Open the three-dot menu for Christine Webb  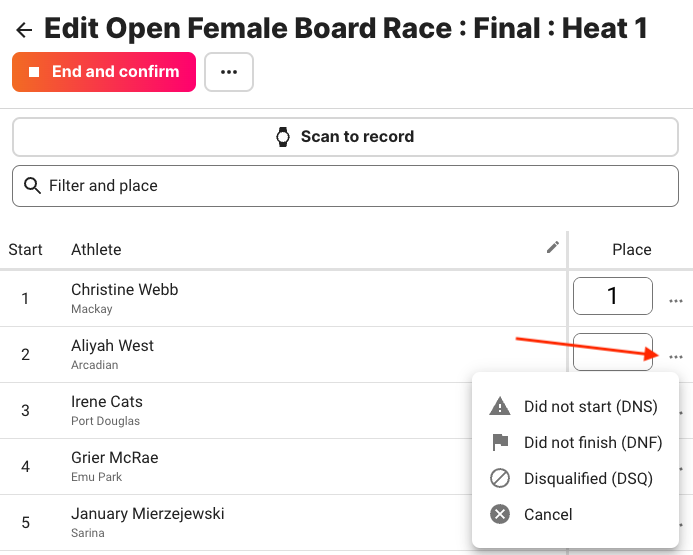[676, 301]
